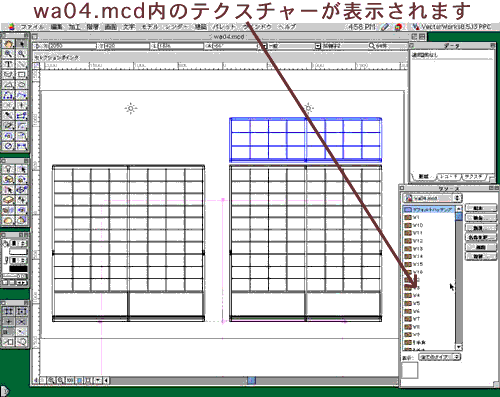Viewport: 500px width, 397px height.
Task: Open the wa04.mcd file dropdown in Resources palette
Action: coord(432,198)
